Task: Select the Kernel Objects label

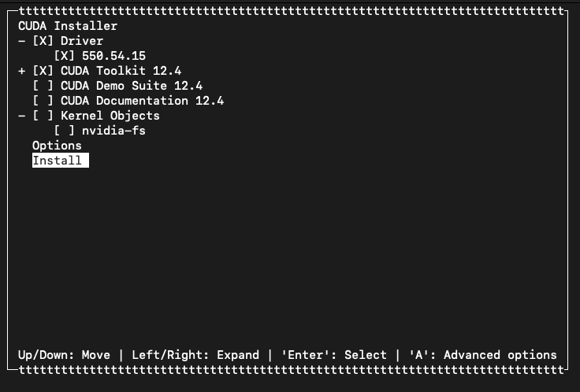Action: click(110, 116)
